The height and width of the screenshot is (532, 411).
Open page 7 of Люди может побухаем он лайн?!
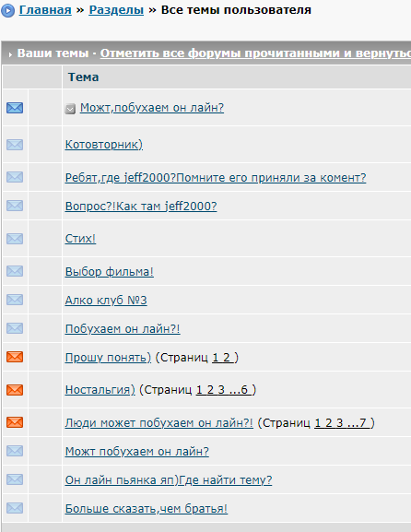pyautogui.click(x=363, y=423)
